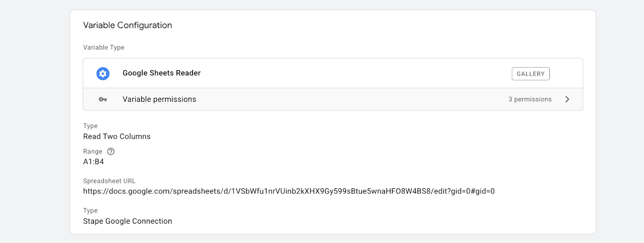Screen dimensions: 644x243
Task: Click the Read Two Columns type value
Action: 117,136
